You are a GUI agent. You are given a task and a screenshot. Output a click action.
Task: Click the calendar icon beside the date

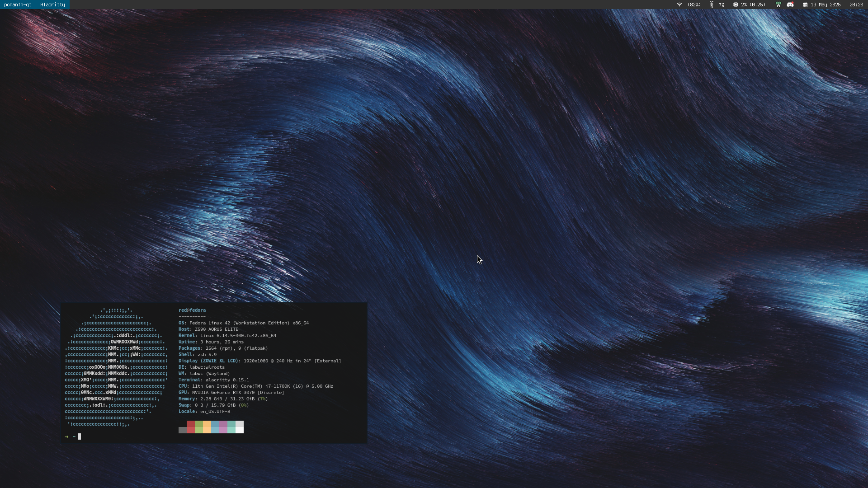click(805, 5)
